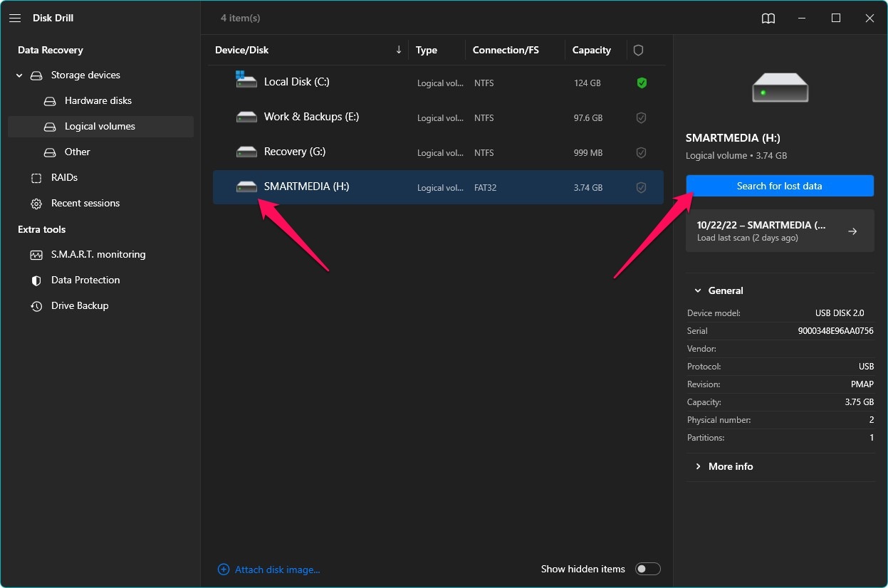Click the 97.6 GB capacity cell
Image resolution: width=888 pixels, height=588 pixels.
[x=588, y=118]
